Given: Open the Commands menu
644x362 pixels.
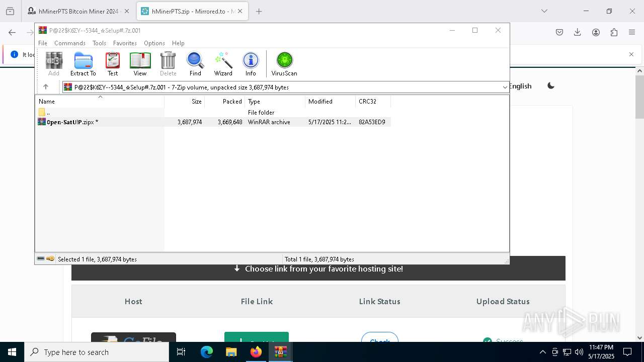Looking at the screenshot, I should click(70, 43).
